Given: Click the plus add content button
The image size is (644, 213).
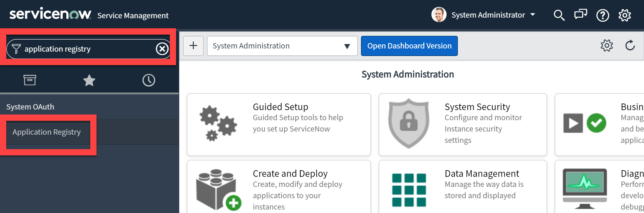Looking at the screenshot, I should point(193,46).
